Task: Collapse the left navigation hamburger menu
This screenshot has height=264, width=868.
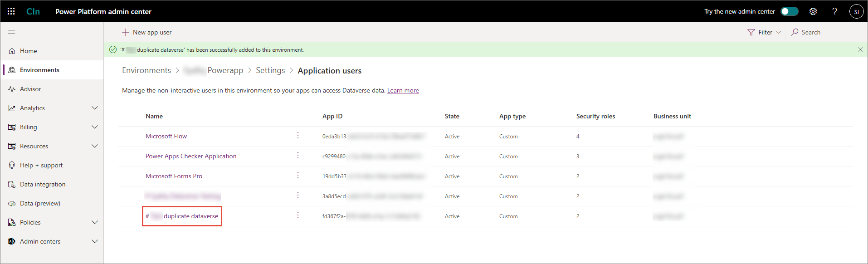Action: click(x=11, y=32)
